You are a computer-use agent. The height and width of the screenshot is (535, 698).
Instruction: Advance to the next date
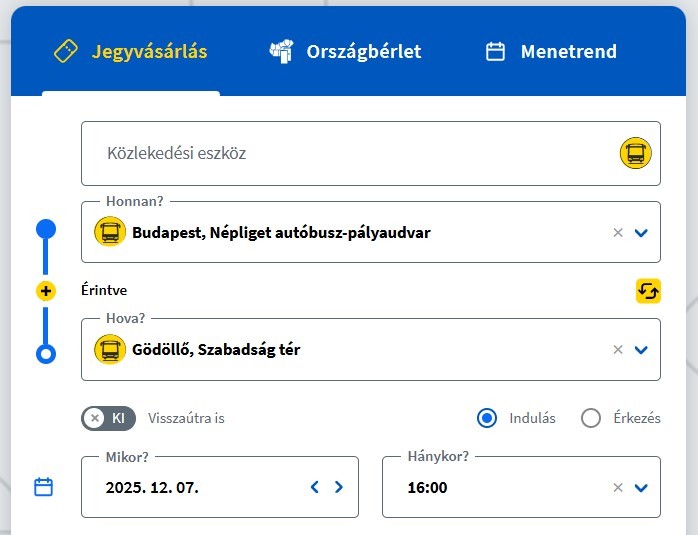click(x=339, y=487)
